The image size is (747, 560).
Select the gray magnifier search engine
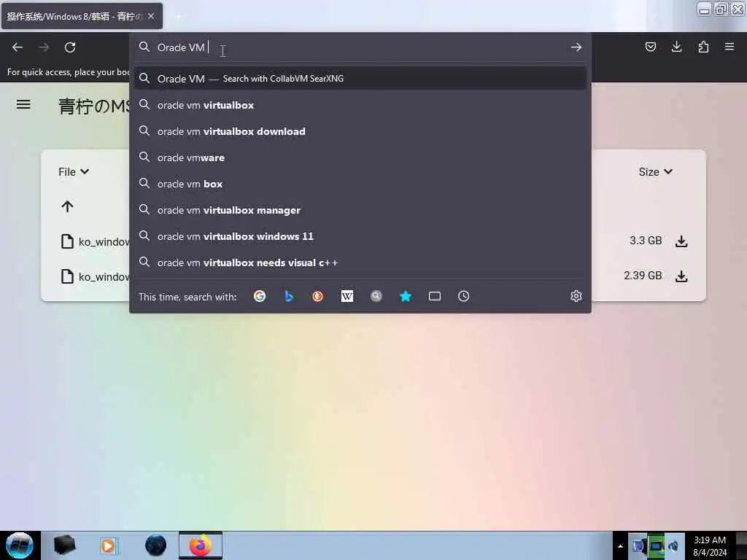[x=376, y=296]
